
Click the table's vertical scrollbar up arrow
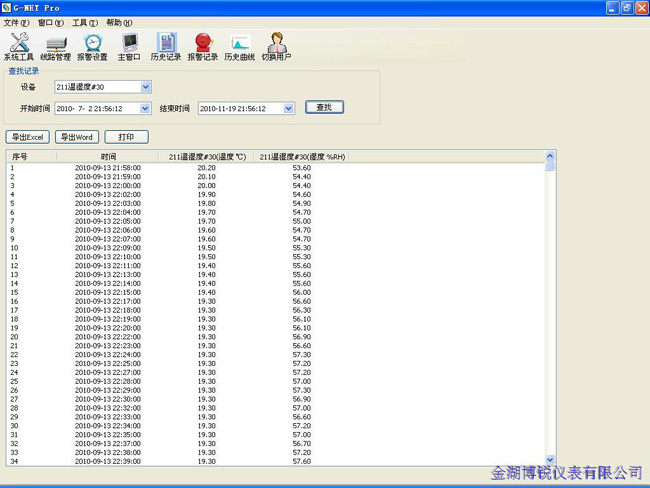click(550, 156)
